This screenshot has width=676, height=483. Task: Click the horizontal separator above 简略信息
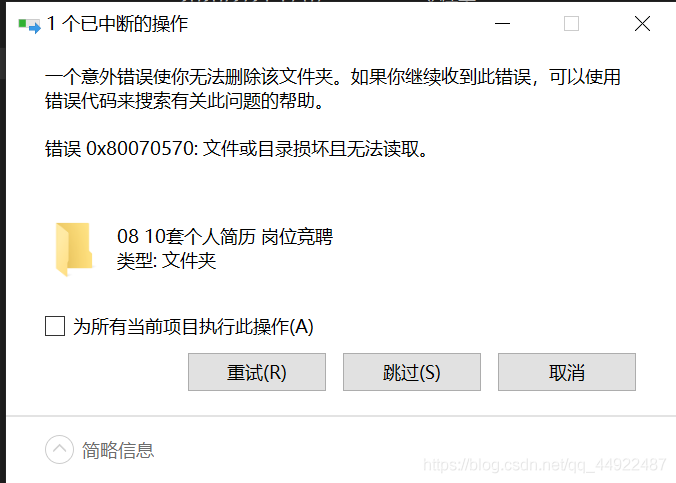click(x=341, y=416)
